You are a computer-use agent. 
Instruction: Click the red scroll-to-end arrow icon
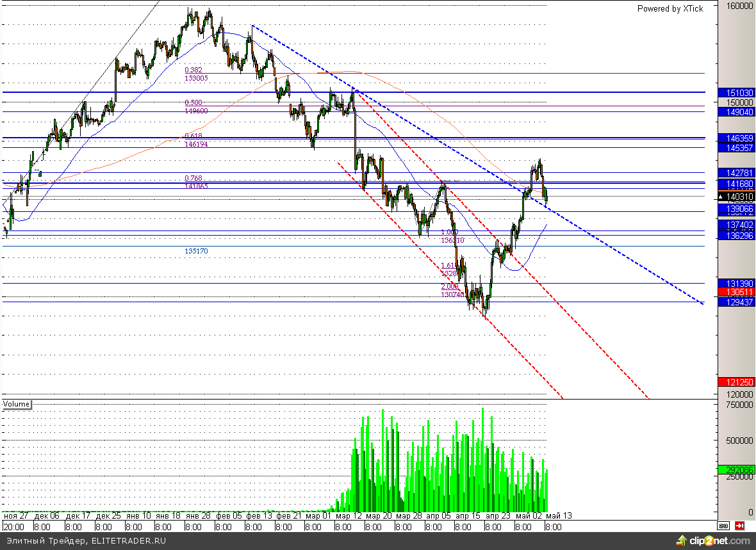click(x=740, y=526)
